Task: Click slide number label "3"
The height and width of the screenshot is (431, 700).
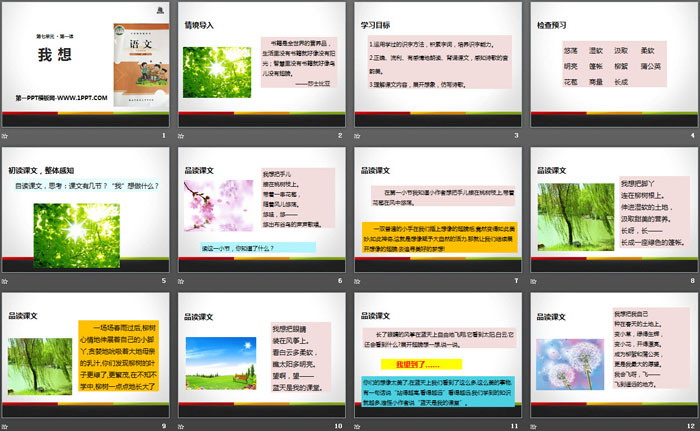Action: point(516,135)
